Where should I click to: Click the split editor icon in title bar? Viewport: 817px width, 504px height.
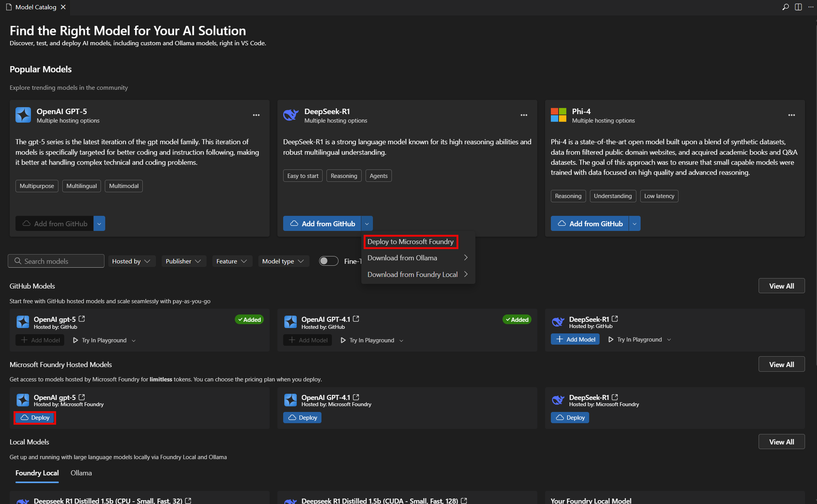pyautogui.click(x=798, y=7)
